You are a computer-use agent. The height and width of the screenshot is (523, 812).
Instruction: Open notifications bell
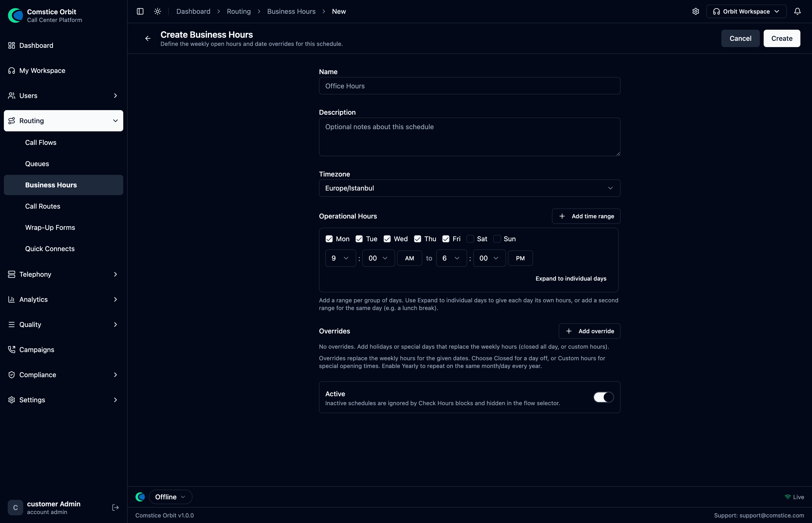pyautogui.click(x=797, y=11)
